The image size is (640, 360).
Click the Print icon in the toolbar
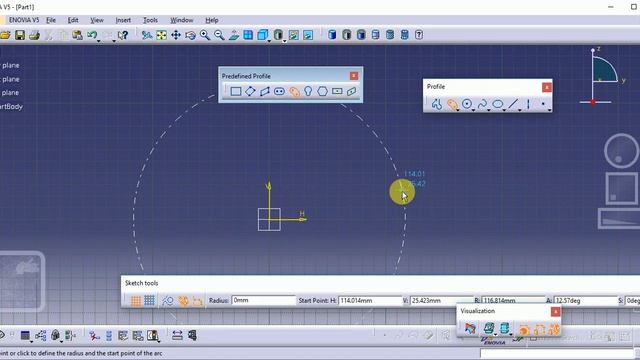34,35
